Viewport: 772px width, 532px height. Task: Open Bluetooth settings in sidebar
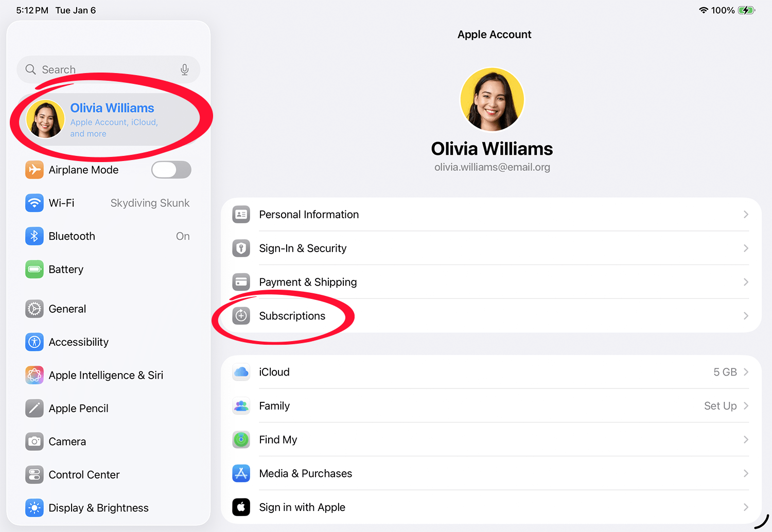coord(108,236)
